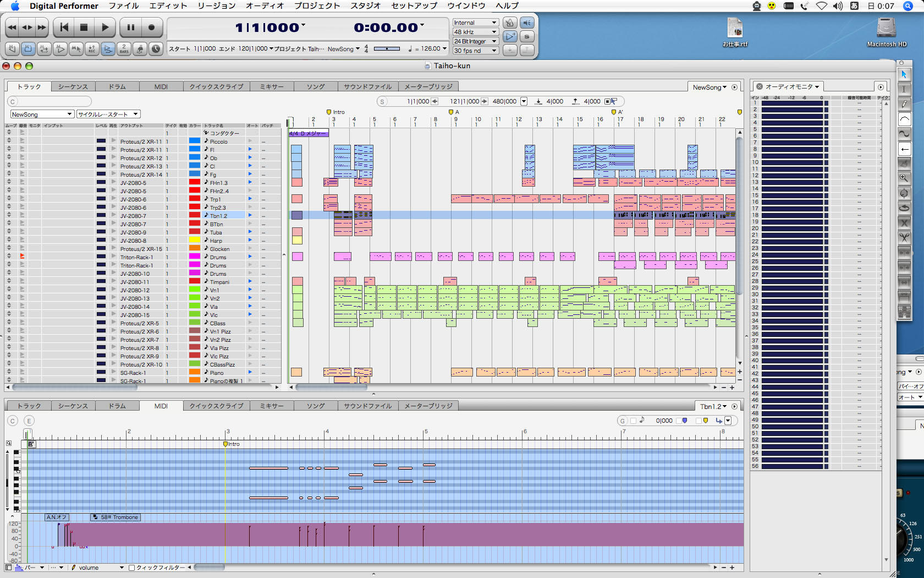Toggle the solo S button
Screen dimensions: 924x578
[x=527, y=36]
